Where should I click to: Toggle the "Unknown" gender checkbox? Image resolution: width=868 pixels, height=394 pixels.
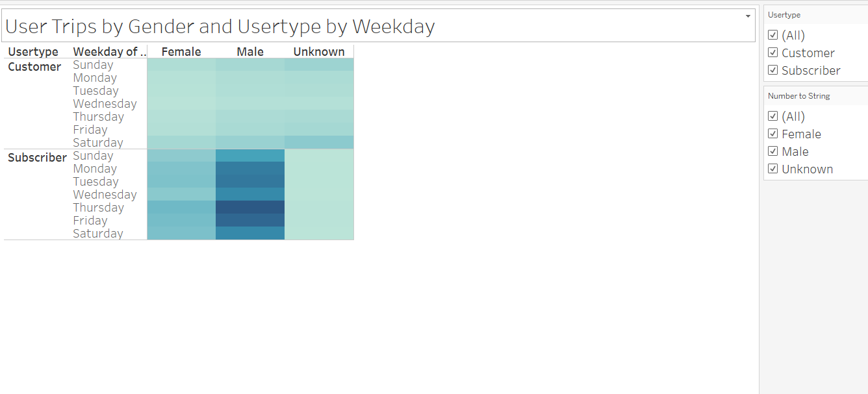[x=772, y=168]
